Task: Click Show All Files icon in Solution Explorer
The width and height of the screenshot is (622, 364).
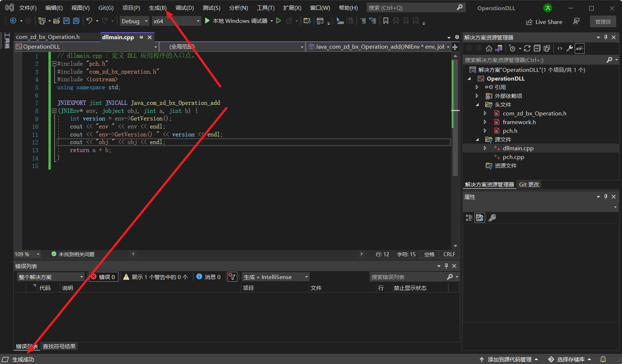Action: [547, 48]
